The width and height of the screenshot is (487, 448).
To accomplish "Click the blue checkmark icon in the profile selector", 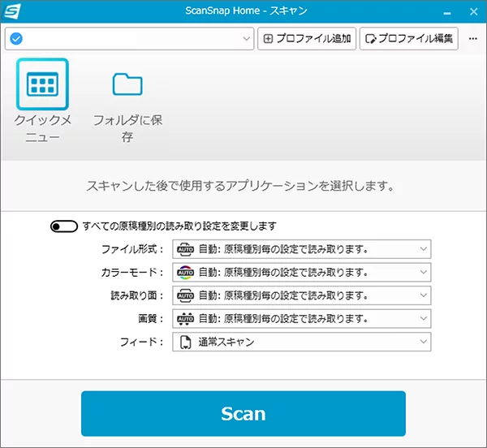I will 16,39.
